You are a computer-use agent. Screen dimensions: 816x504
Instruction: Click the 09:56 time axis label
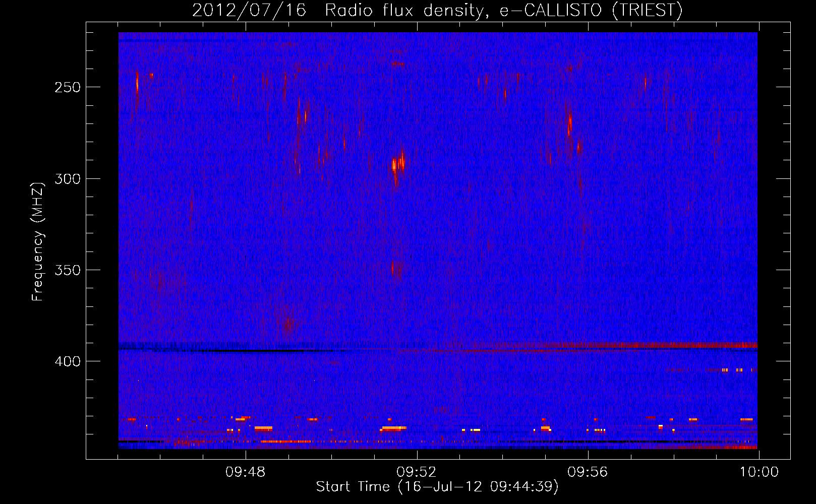[588, 472]
